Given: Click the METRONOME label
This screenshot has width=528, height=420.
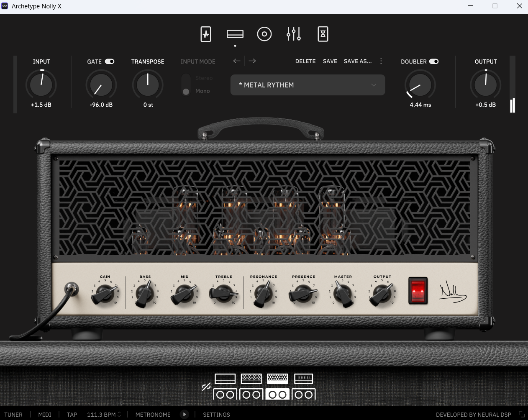Looking at the screenshot, I should 153,415.
